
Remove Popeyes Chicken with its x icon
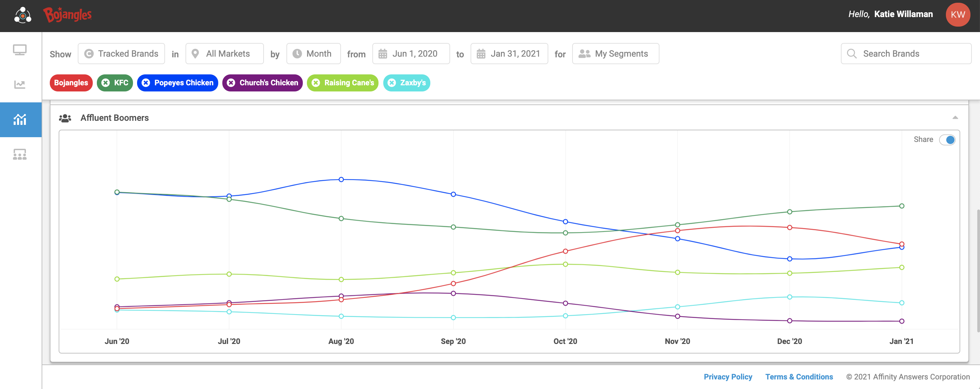146,83
